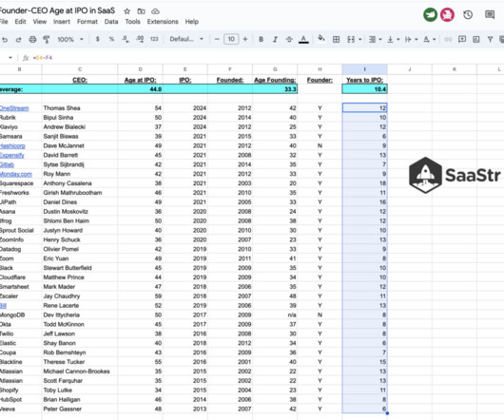504x420 pixels.
Task: Open the Data menu
Action: (x=111, y=22)
